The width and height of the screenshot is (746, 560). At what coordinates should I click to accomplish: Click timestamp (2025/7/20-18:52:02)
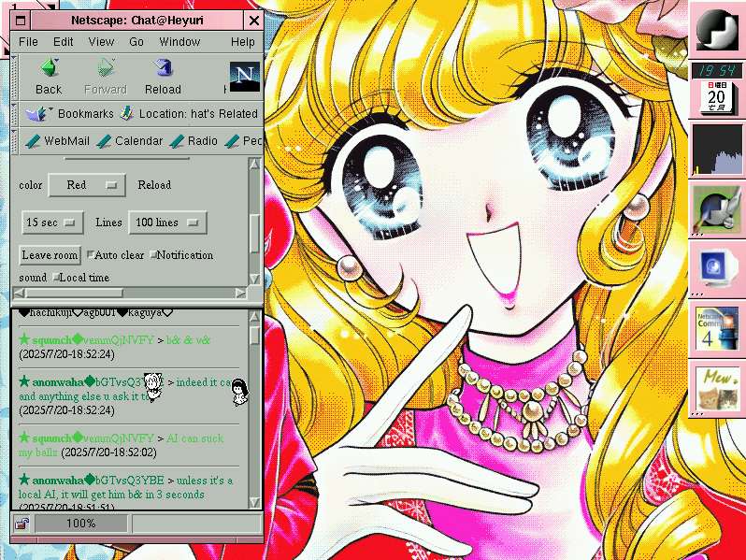tap(109, 452)
